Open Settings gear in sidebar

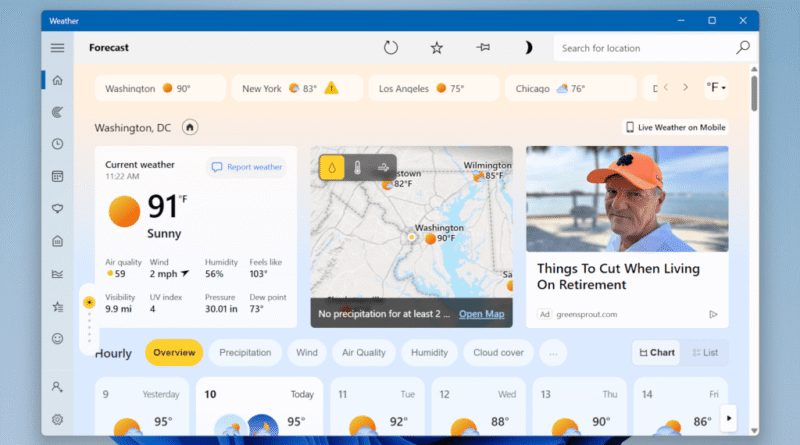coord(58,419)
